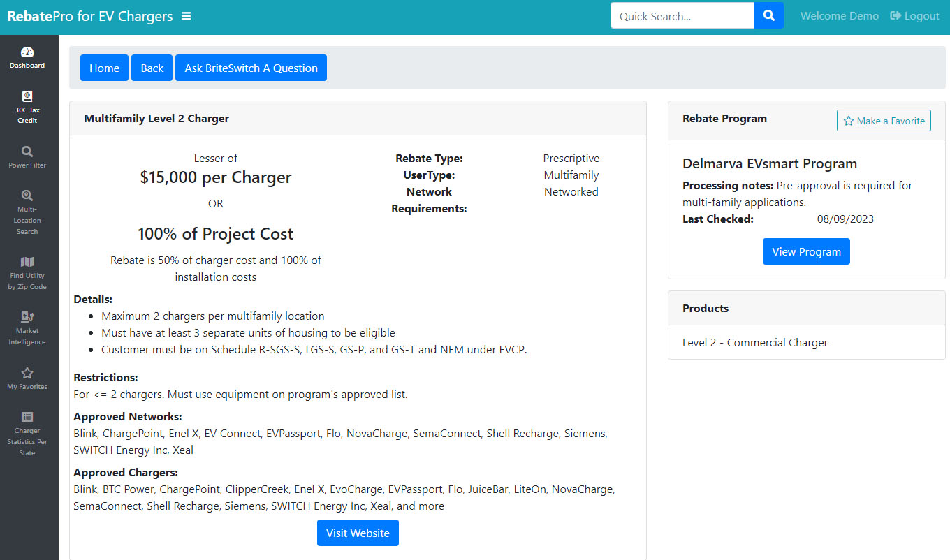Click the Back button
Image resolution: width=950 pixels, height=560 pixels.
click(152, 68)
